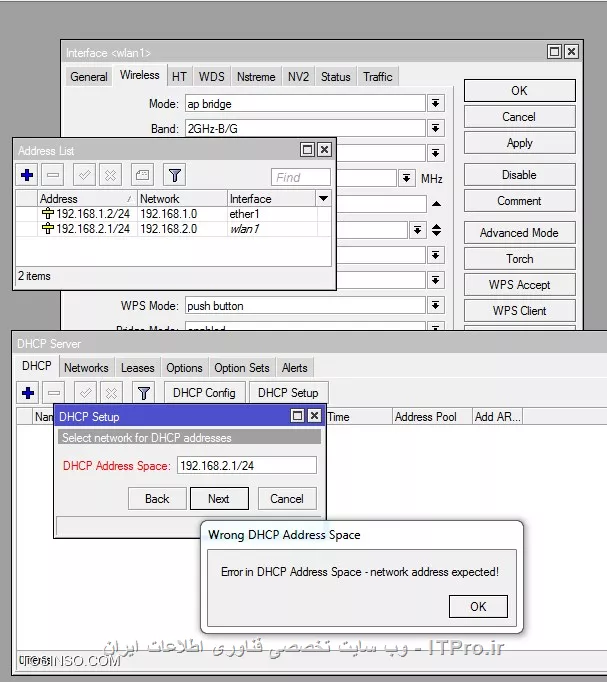
Task: Open the Status tab
Action: 336,77
